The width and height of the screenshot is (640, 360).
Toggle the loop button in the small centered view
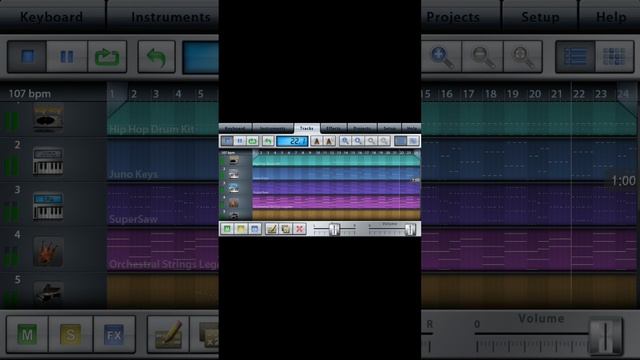(252, 141)
